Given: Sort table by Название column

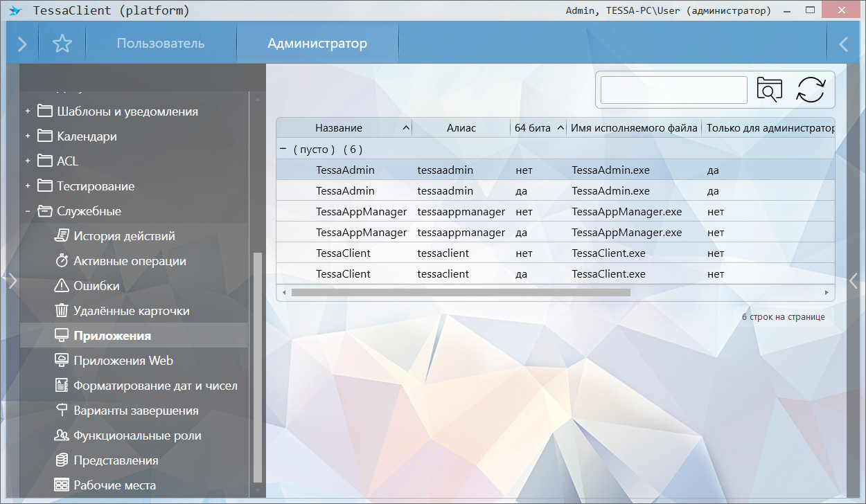Looking at the screenshot, I should click(339, 128).
